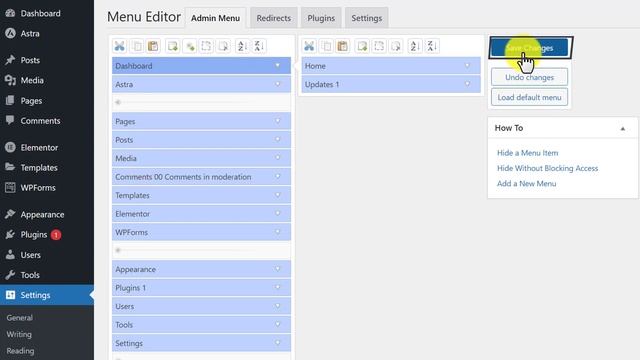Expand the Astra item's dropdown arrow

(278, 84)
